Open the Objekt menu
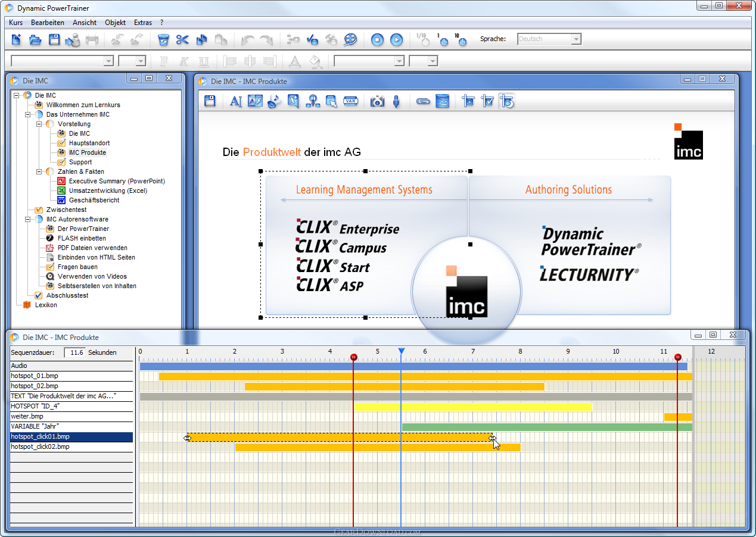This screenshot has width=756, height=537. pos(115,23)
